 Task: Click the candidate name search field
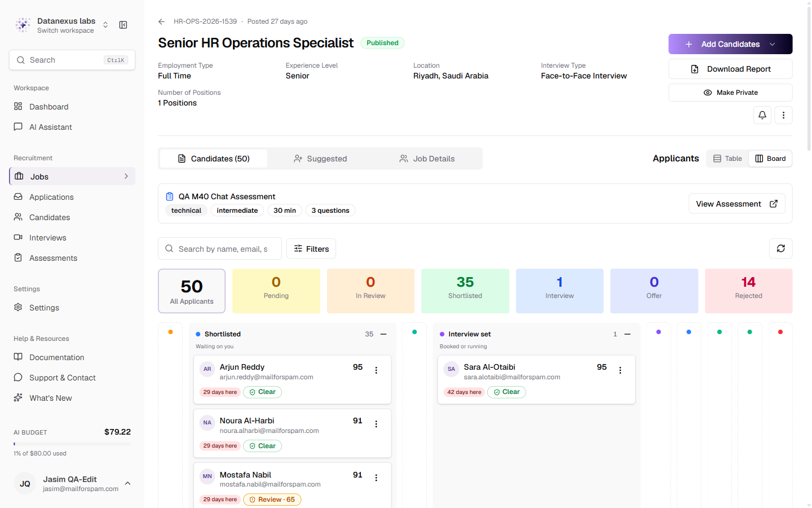pyautogui.click(x=220, y=249)
